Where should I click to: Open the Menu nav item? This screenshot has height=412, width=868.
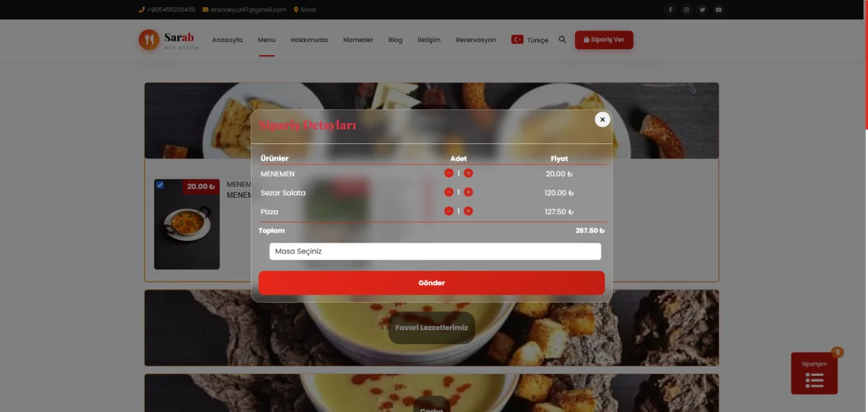(266, 40)
